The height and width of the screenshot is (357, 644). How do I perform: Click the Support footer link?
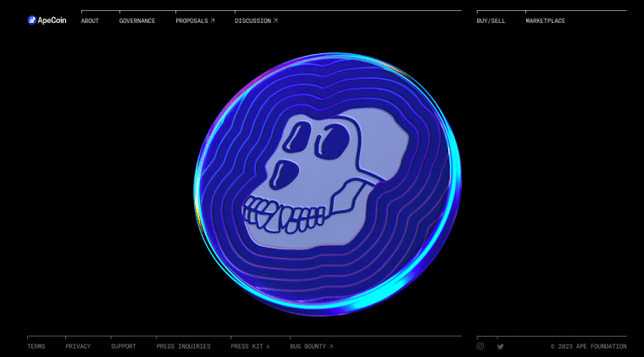tap(123, 346)
